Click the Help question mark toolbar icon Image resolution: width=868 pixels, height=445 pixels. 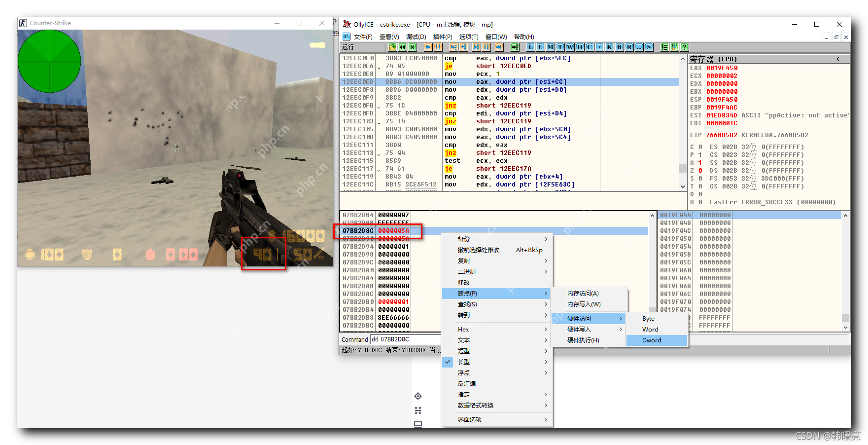point(685,47)
